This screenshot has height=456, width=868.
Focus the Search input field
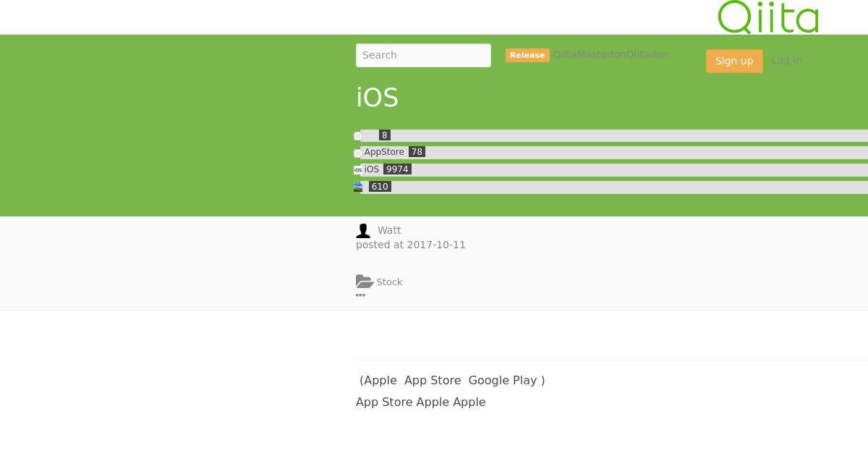pos(423,55)
